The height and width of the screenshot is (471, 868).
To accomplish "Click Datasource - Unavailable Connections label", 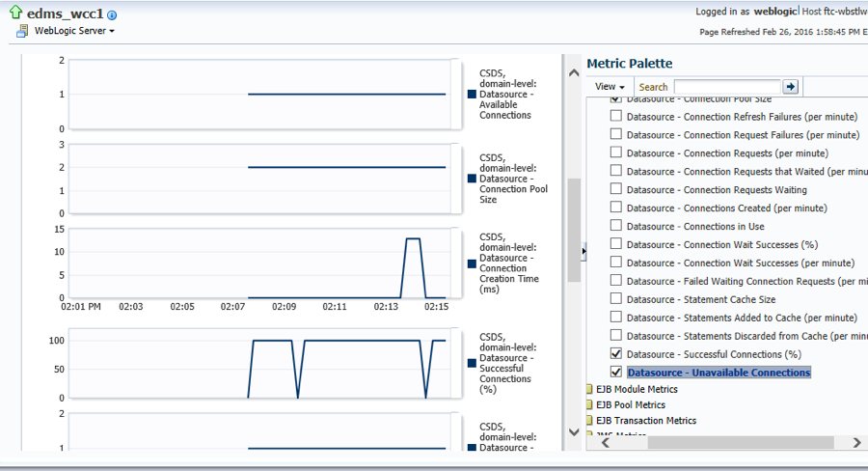I will click(719, 373).
